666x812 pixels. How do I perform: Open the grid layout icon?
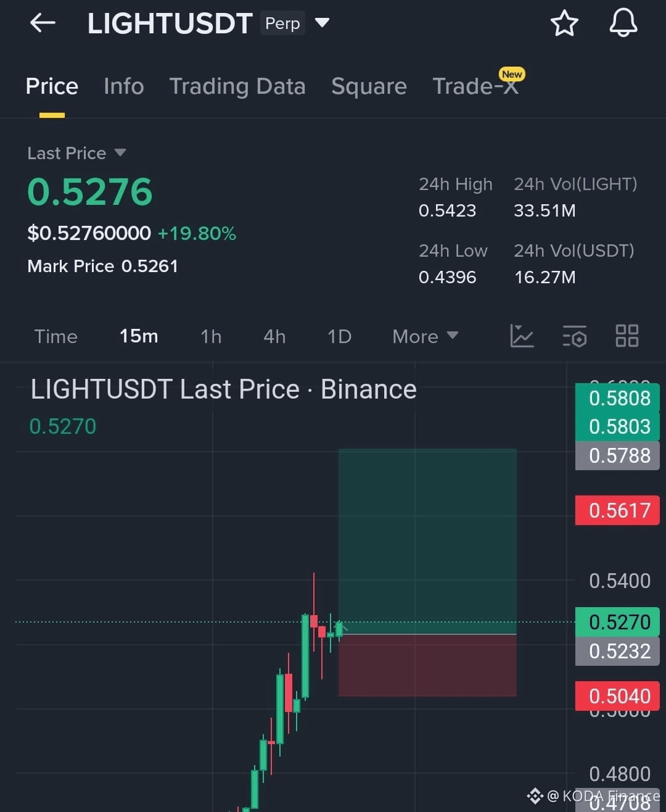(627, 336)
